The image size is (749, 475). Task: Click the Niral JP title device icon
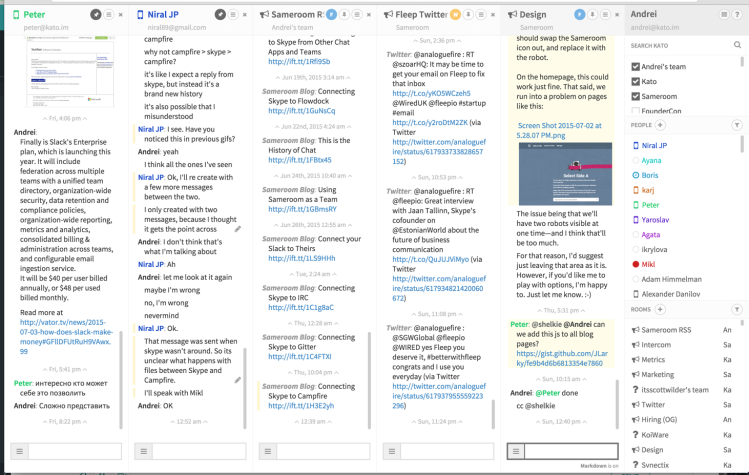tap(140, 15)
